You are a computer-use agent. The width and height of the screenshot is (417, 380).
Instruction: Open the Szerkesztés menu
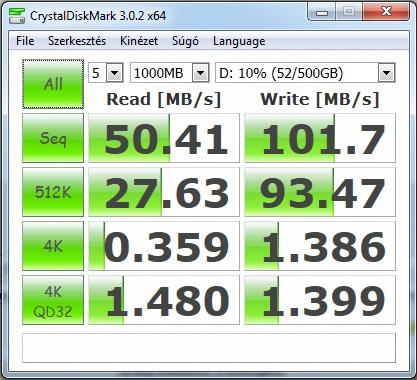tap(77, 41)
